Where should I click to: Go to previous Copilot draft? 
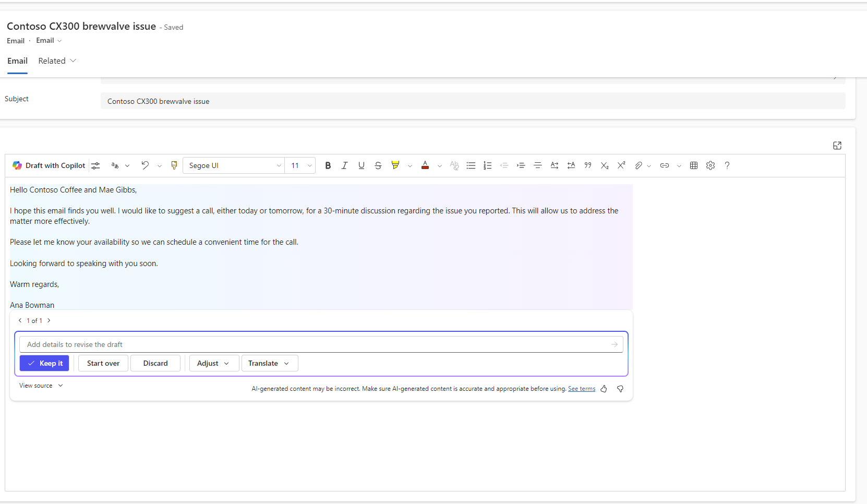click(20, 320)
